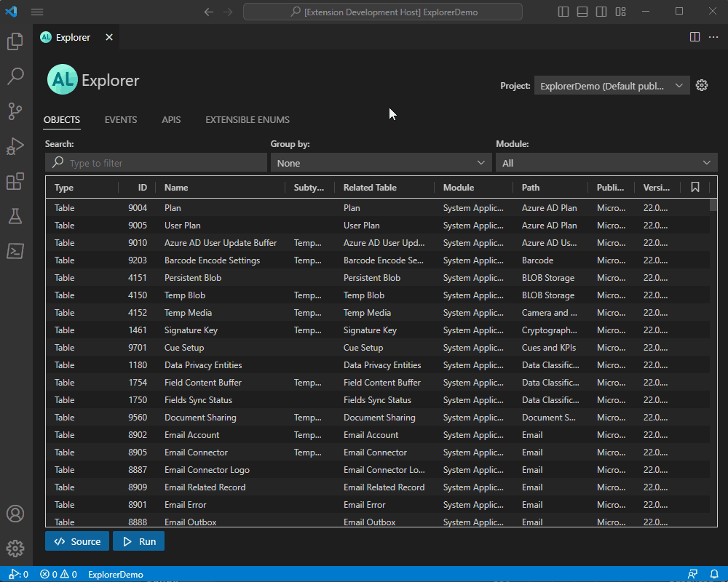Select the Fields Sync Status row
The image size is (728, 582).
tap(377, 400)
